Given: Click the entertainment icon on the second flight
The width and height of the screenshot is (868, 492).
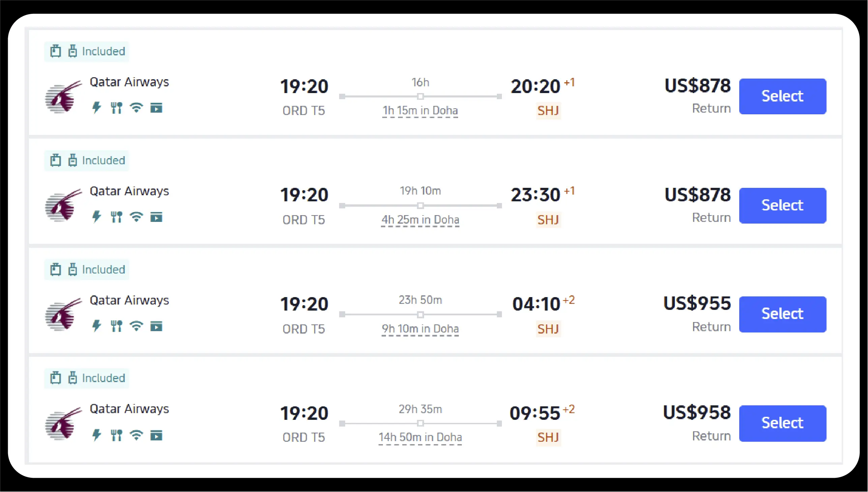Looking at the screenshot, I should [x=156, y=217].
